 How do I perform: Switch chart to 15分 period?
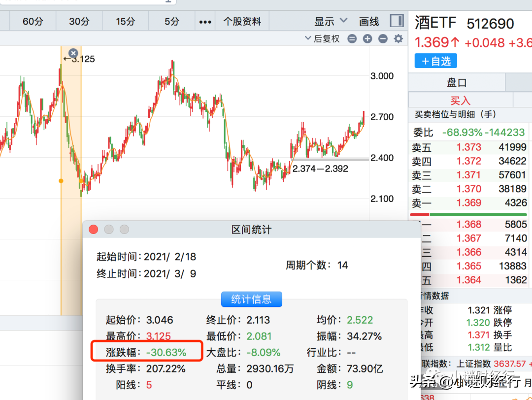pyautogui.click(x=126, y=21)
